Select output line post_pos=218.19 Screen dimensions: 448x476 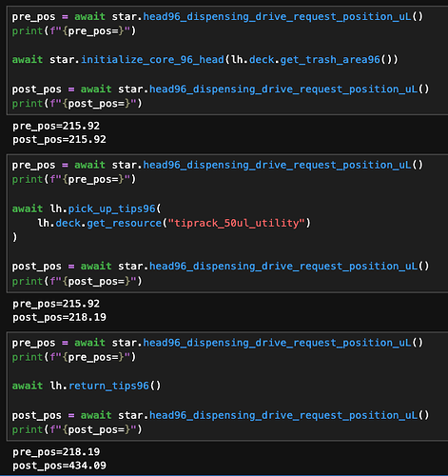(x=59, y=317)
